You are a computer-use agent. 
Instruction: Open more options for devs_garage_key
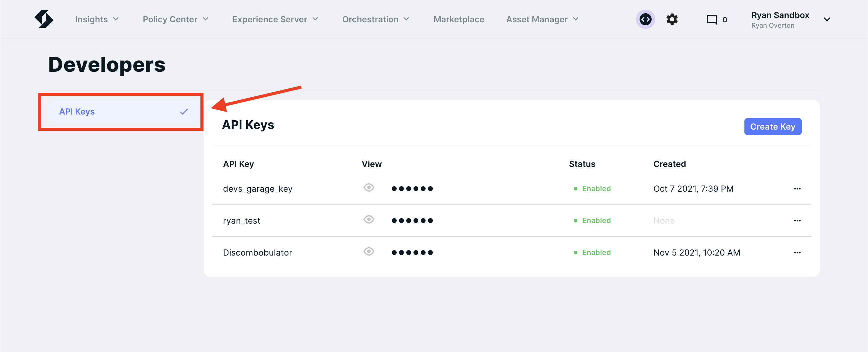point(797,189)
